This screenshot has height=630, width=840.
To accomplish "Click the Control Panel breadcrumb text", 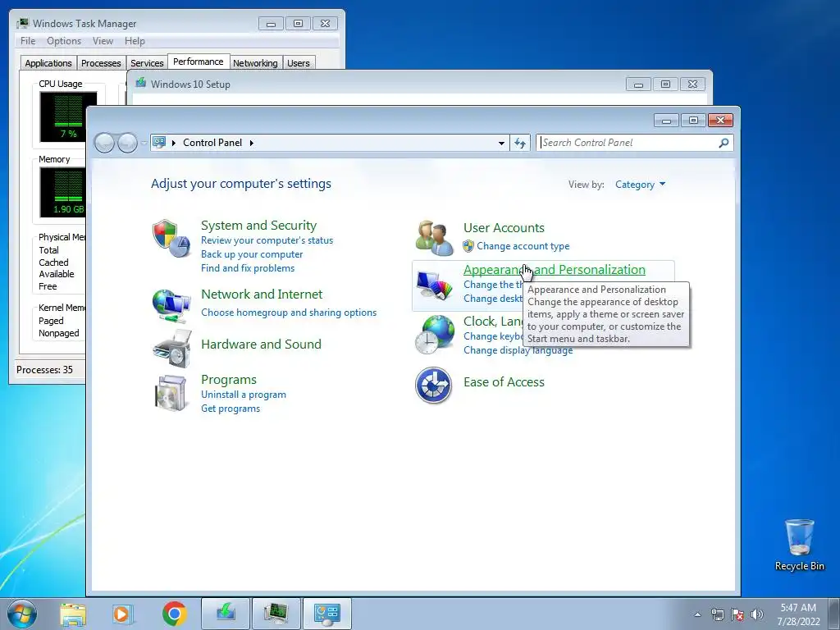I will click(x=212, y=143).
